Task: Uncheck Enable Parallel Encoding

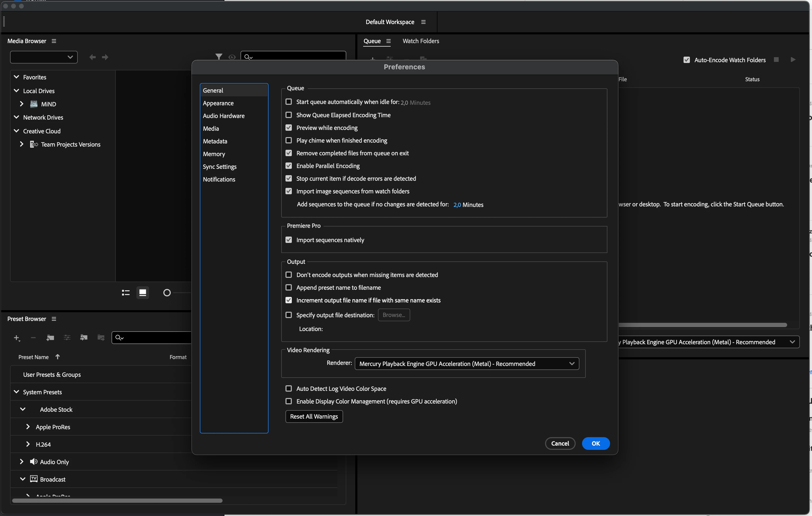Action: point(289,166)
